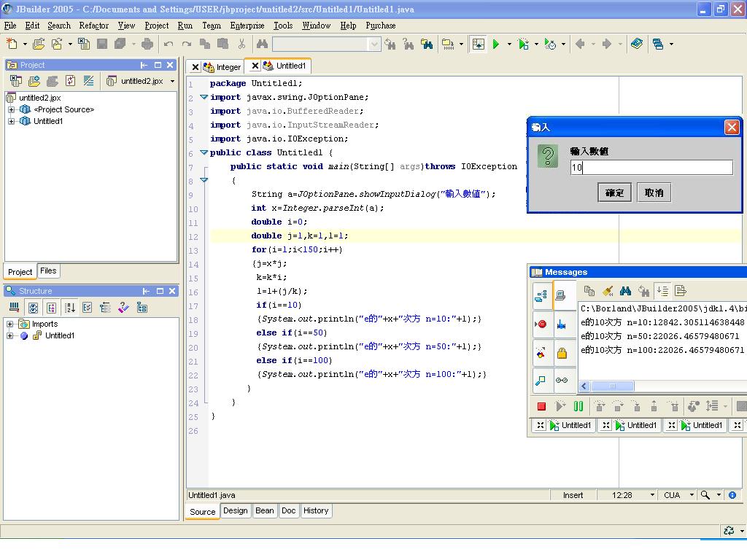Close the 輸入 input dialog
The width and height of the screenshot is (747, 560).
click(x=732, y=127)
